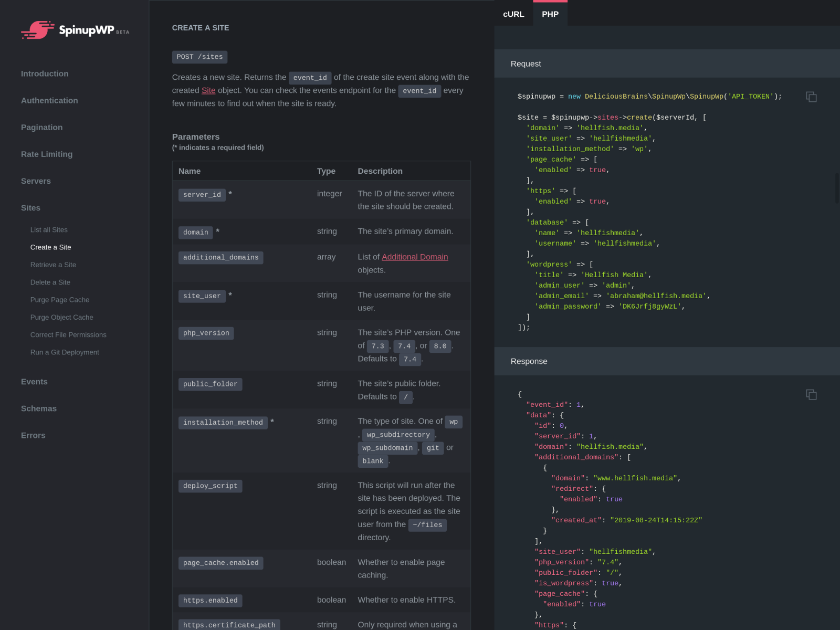
Task: Click the public_folder parameter name
Action: [211, 384]
